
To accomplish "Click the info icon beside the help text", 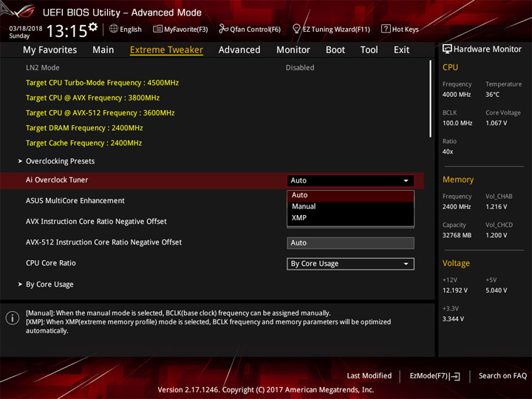I will tap(13, 318).
